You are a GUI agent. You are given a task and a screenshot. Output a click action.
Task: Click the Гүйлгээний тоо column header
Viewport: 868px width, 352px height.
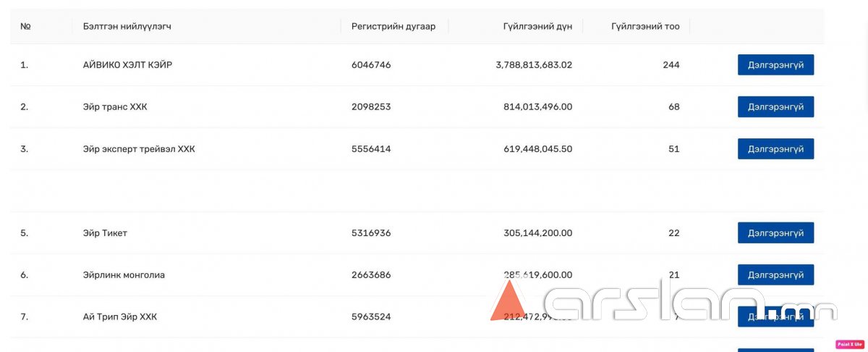point(645,27)
